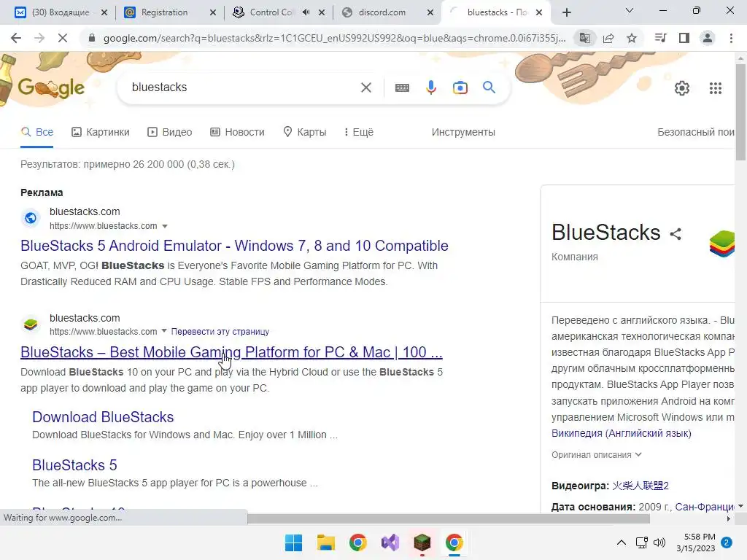Open the tab search chevron
Image resolution: width=747 pixels, height=560 pixels.
click(630, 10)
